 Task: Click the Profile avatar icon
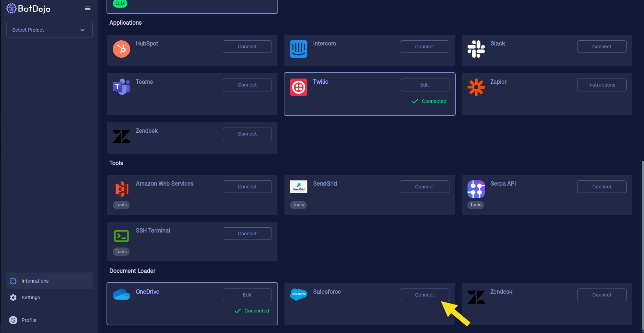tap(13, 320)
